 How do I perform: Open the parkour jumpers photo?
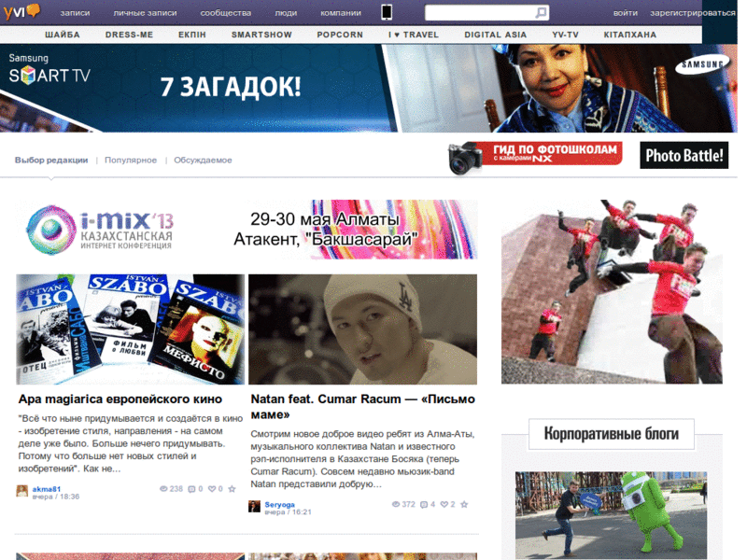tap(612, 291)
